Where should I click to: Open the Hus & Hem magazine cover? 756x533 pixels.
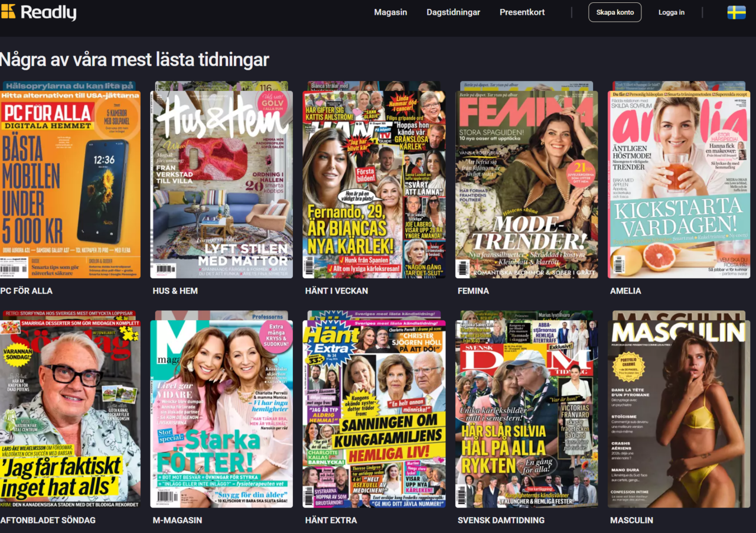[221, 184]
